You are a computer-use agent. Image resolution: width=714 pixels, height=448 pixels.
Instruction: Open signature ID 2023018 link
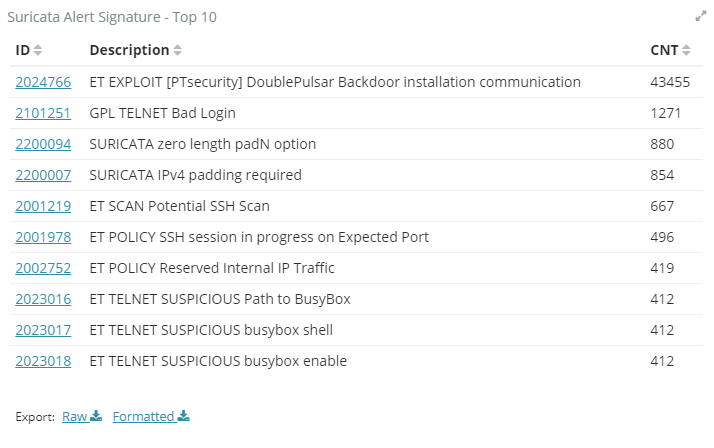tap(43, 361)
